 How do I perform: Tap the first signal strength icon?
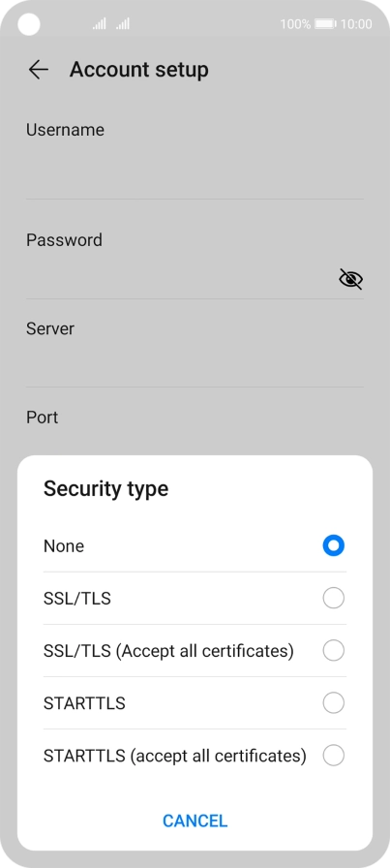click(99, 24)
